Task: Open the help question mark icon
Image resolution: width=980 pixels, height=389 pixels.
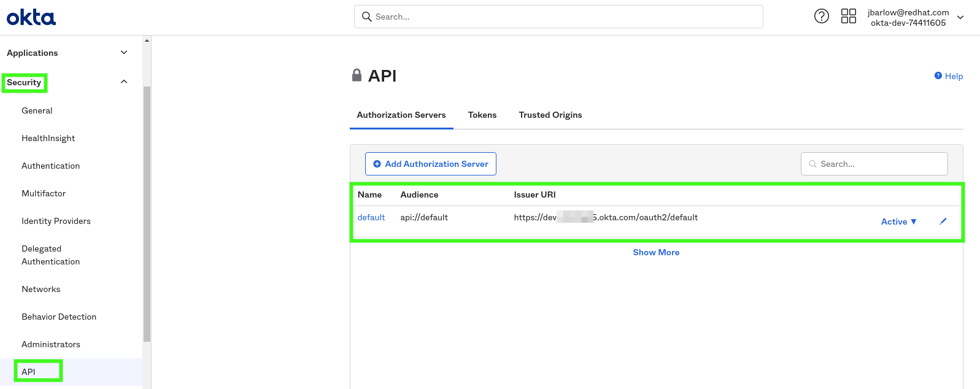Action: [x=822, y=17]
